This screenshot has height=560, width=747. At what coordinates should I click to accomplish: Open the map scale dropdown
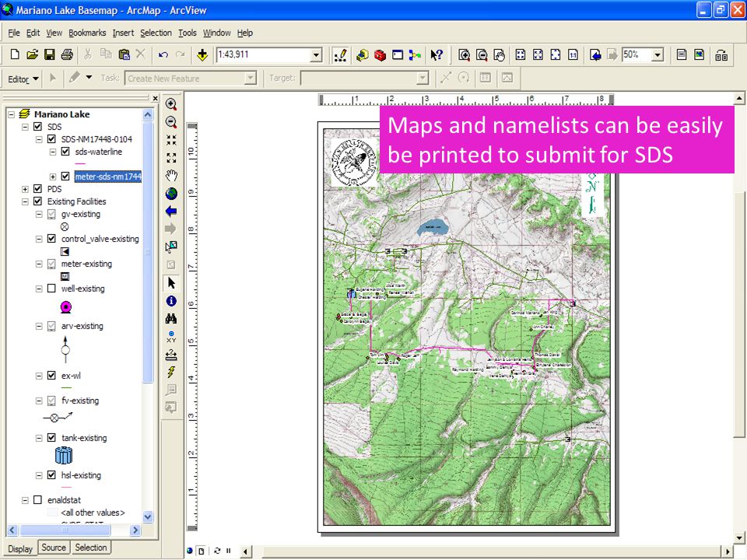(317, 55)
